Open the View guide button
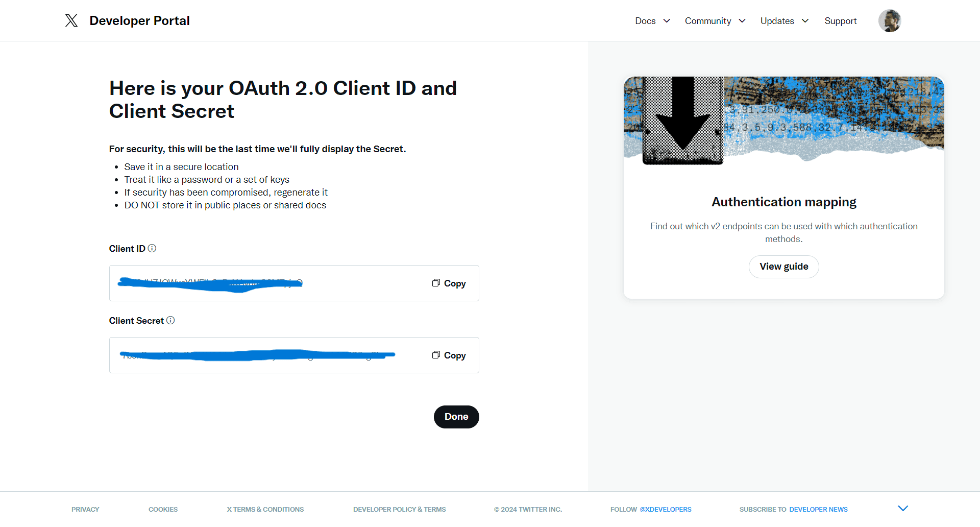Screen dimensions: 980x527 pyautogui.click(x=783, y=267)
